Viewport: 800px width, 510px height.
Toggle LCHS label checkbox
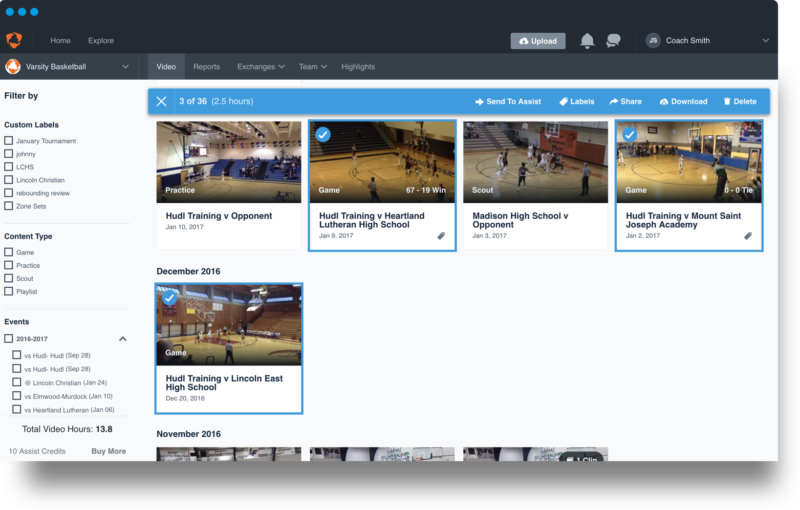[x=9, y=167]
